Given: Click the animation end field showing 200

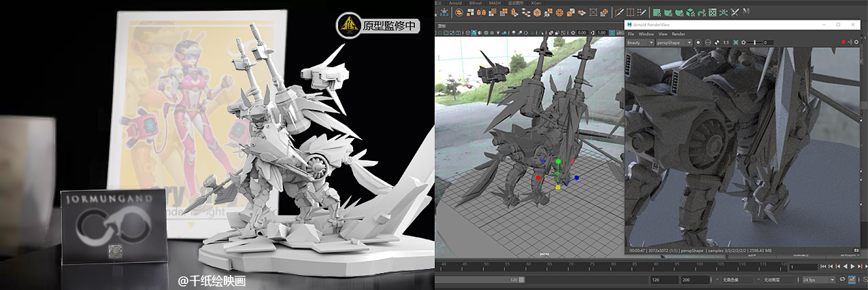Looking at the screenshot, I should tap(695, 280).
